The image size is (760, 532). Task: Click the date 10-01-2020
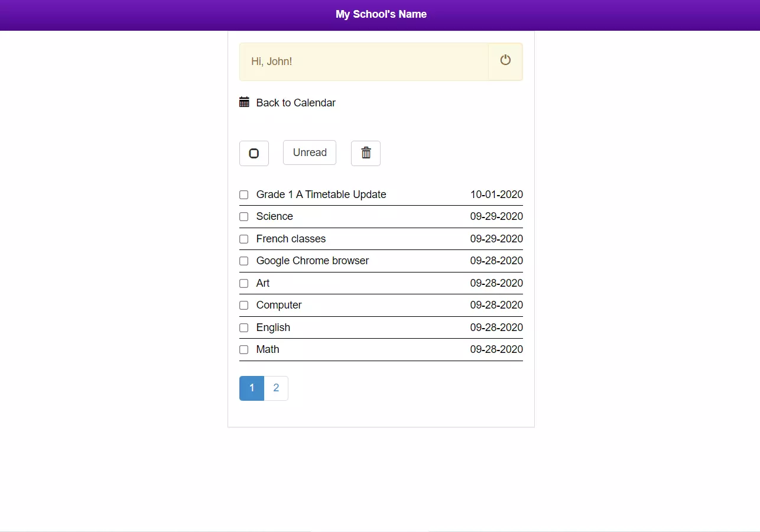click(496, 194)
